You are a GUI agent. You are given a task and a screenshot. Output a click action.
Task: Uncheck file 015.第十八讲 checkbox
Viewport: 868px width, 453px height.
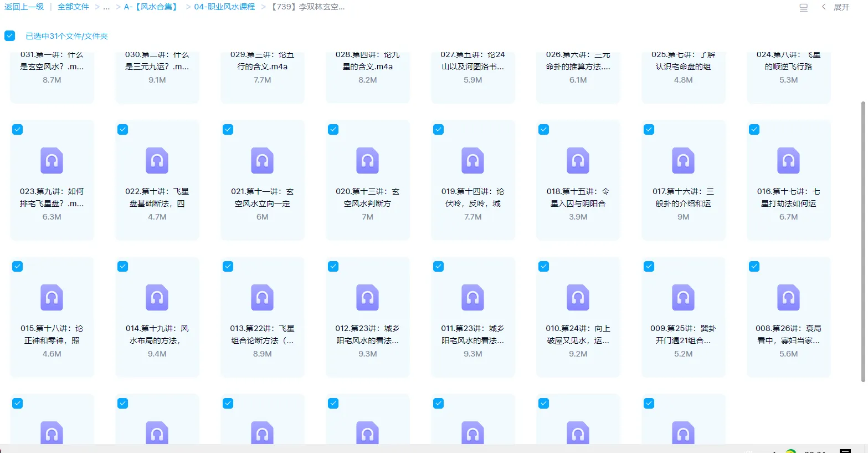(18, 266)
